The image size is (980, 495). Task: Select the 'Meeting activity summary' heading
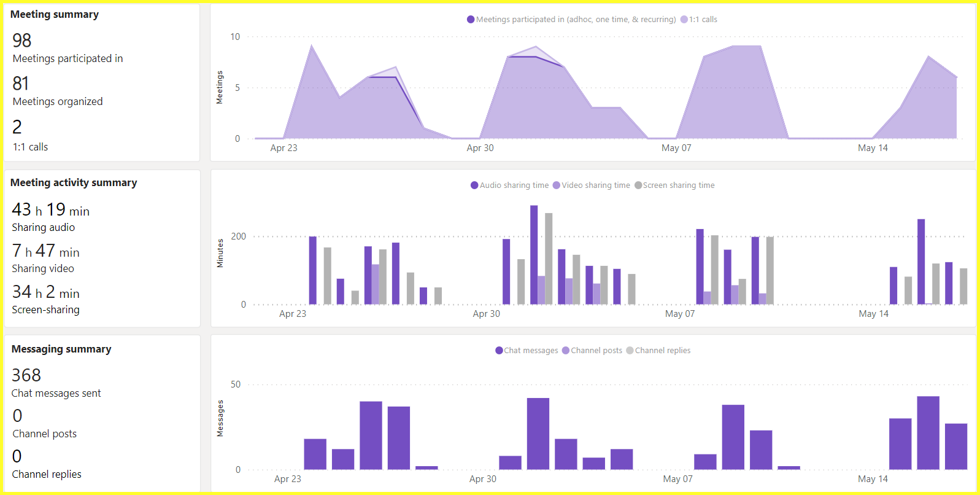(x=74, y=182)
